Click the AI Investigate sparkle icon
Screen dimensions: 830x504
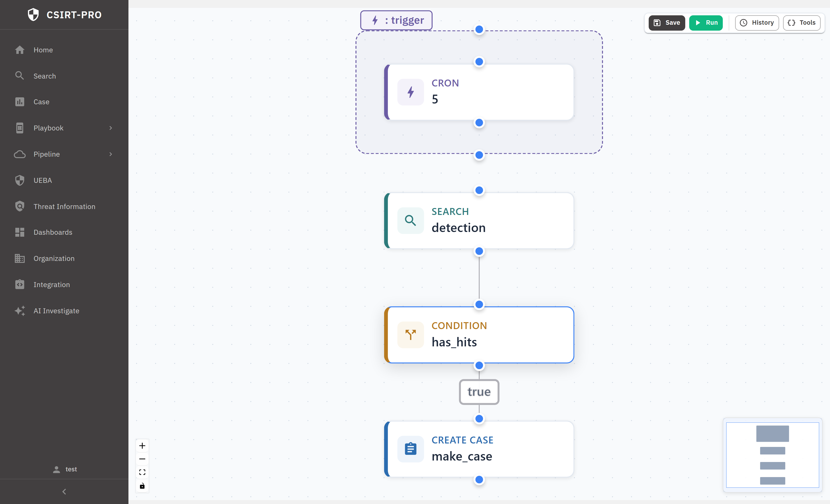(x=20, y=311)
